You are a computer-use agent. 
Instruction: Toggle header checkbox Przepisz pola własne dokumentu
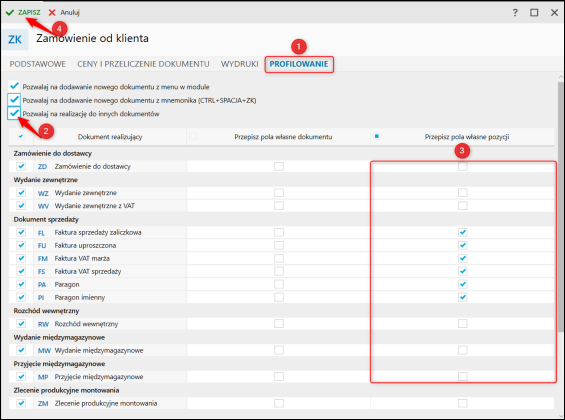[x=193, y=136]
